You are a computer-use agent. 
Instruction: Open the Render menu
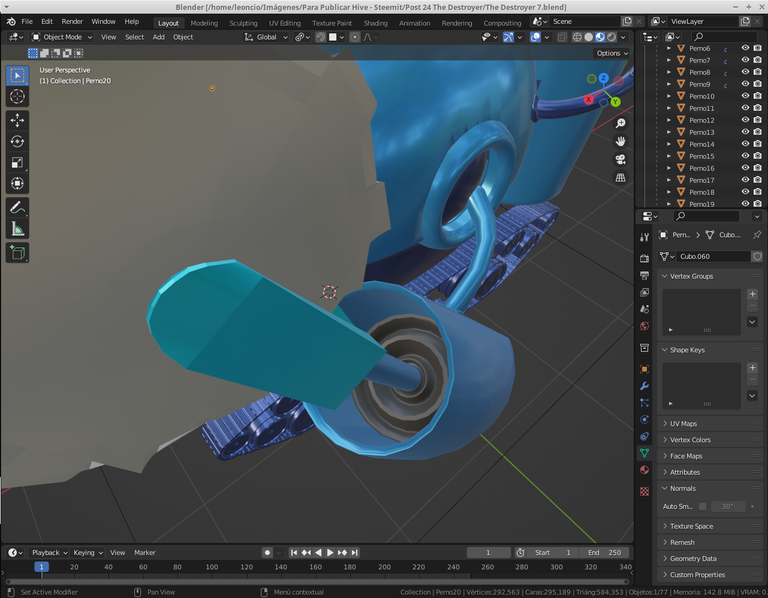pos(72,22)
